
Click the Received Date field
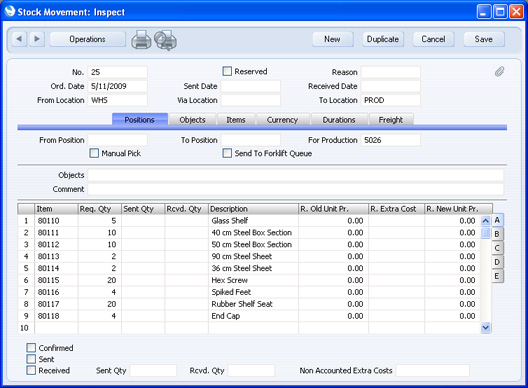point(391,86)
